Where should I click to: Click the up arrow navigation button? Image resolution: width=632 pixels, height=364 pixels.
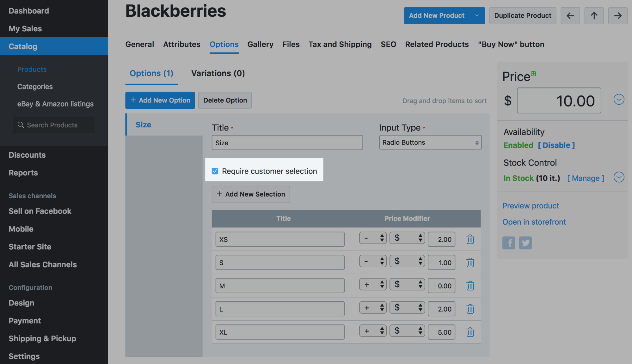pyautogui.click(x=594, y=15)
